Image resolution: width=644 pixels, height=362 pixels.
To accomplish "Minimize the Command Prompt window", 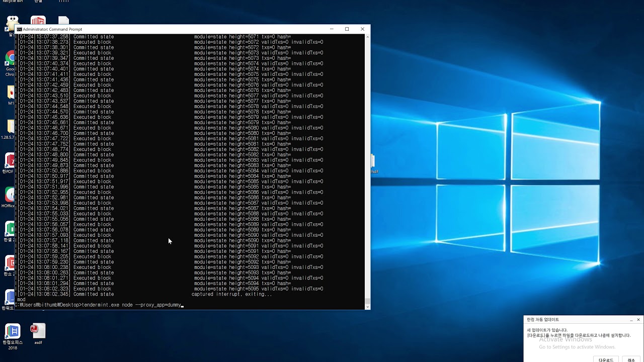I will 332,29.
